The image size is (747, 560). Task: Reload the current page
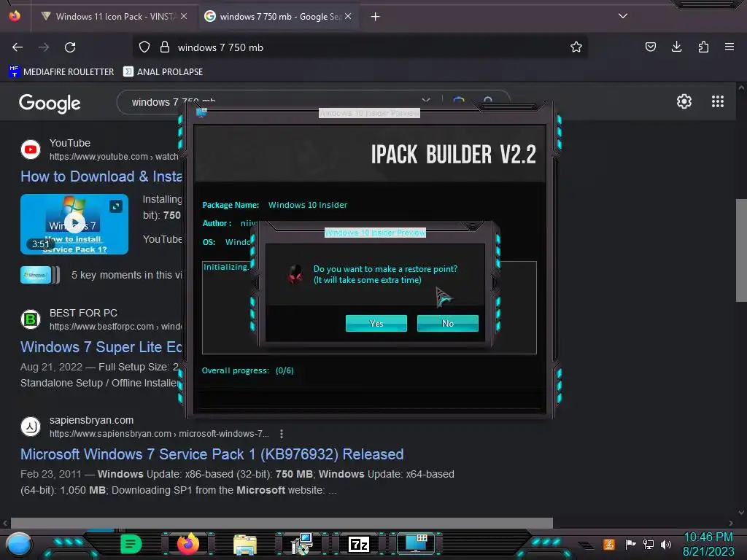click(70, 47)
